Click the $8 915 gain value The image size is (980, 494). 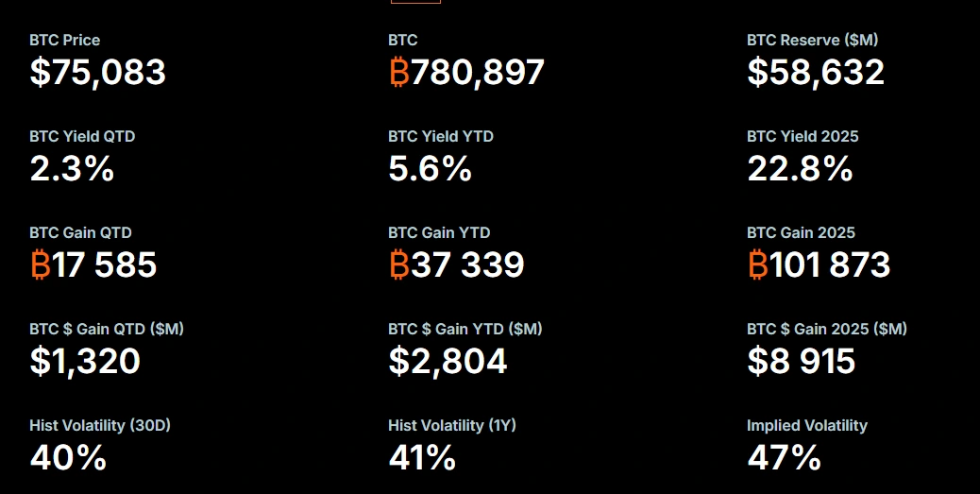point(801,362)
